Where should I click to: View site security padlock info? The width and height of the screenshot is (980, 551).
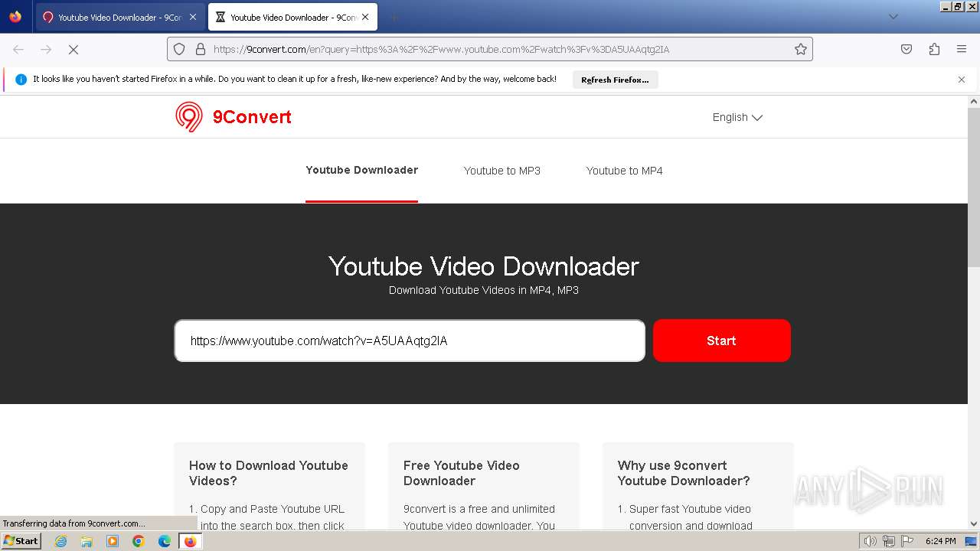click(x=201, y=49)
